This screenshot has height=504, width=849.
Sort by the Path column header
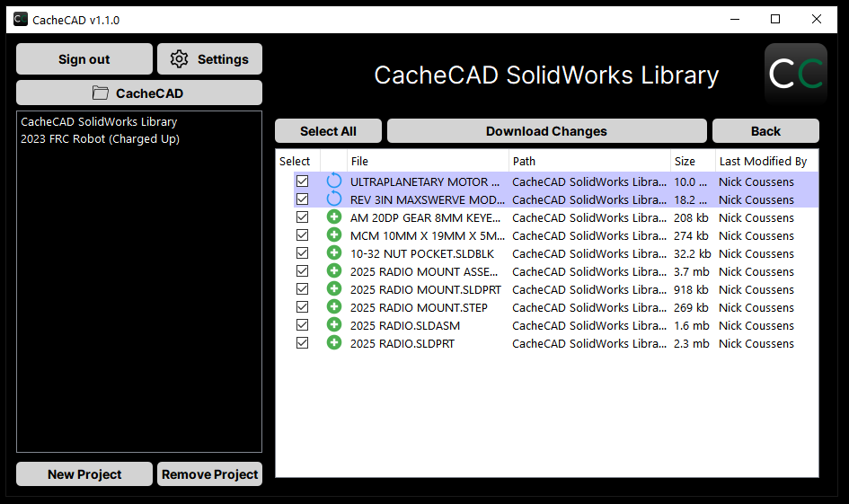coord(589,162)
